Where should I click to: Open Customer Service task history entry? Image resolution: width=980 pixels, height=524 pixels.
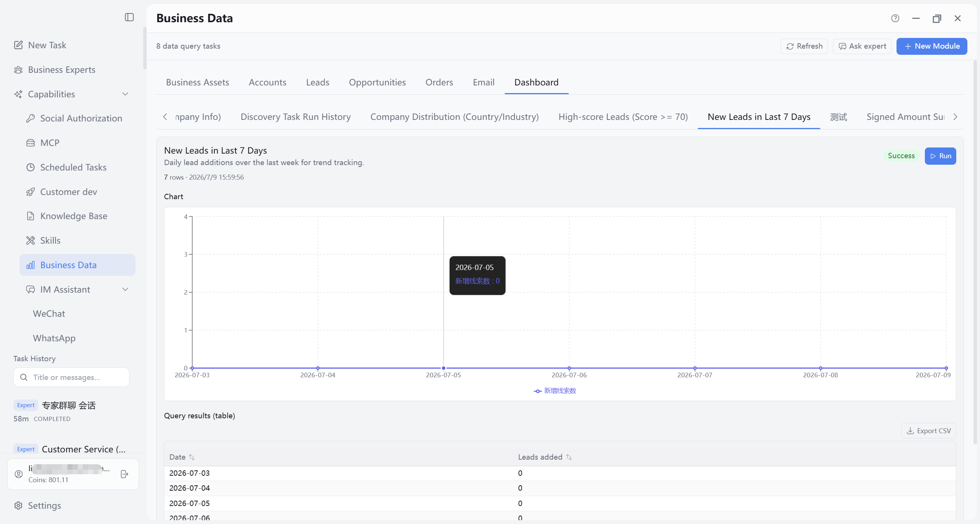[71, 449]
